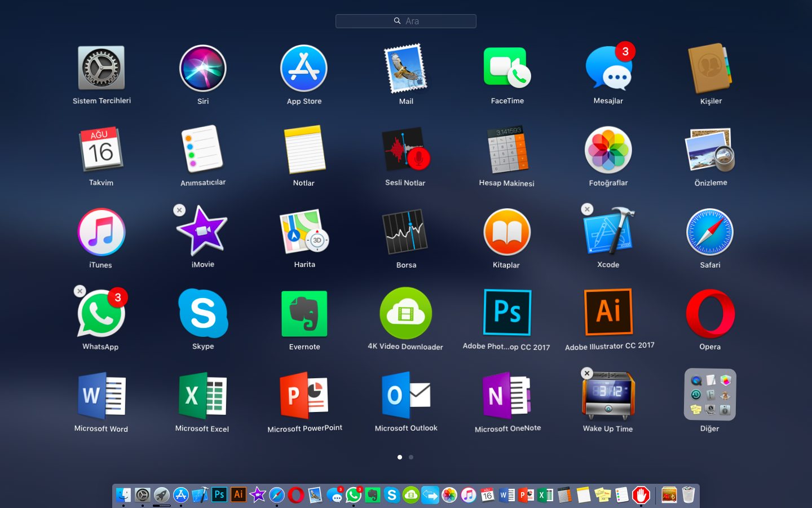
Task: Launch Microsoft Outlook from Launchpad grid
Action: coord(405,396)
